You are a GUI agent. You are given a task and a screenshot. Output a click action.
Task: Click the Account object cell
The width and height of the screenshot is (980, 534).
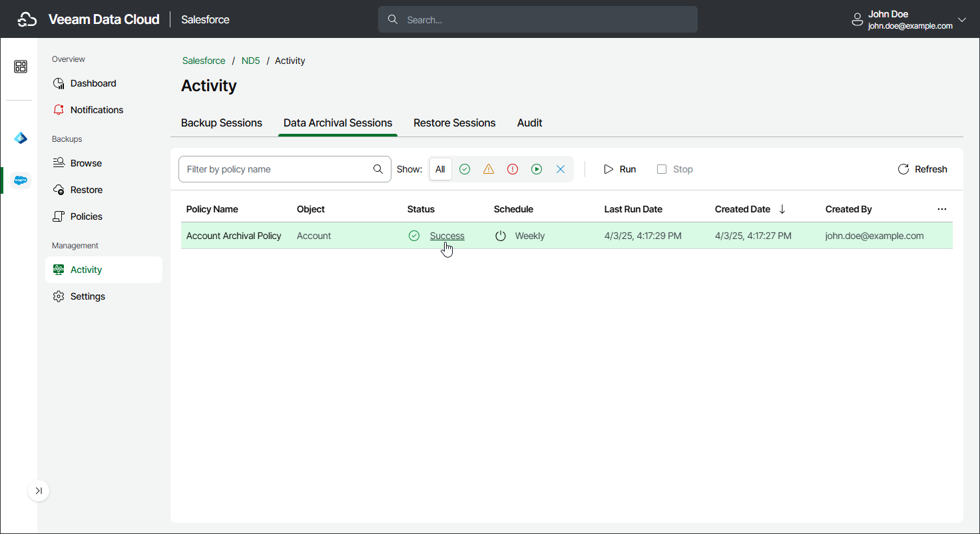pos(314,236)
